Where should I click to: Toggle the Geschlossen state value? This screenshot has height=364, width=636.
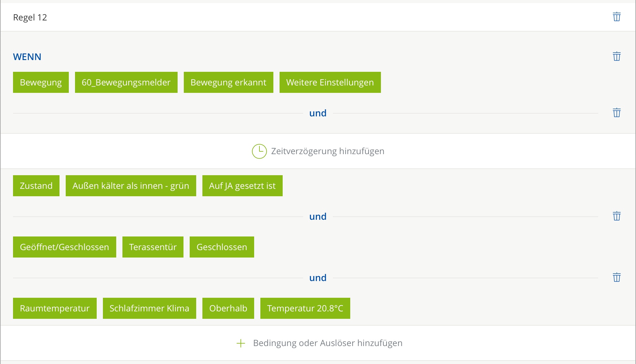tap(222, 247)
